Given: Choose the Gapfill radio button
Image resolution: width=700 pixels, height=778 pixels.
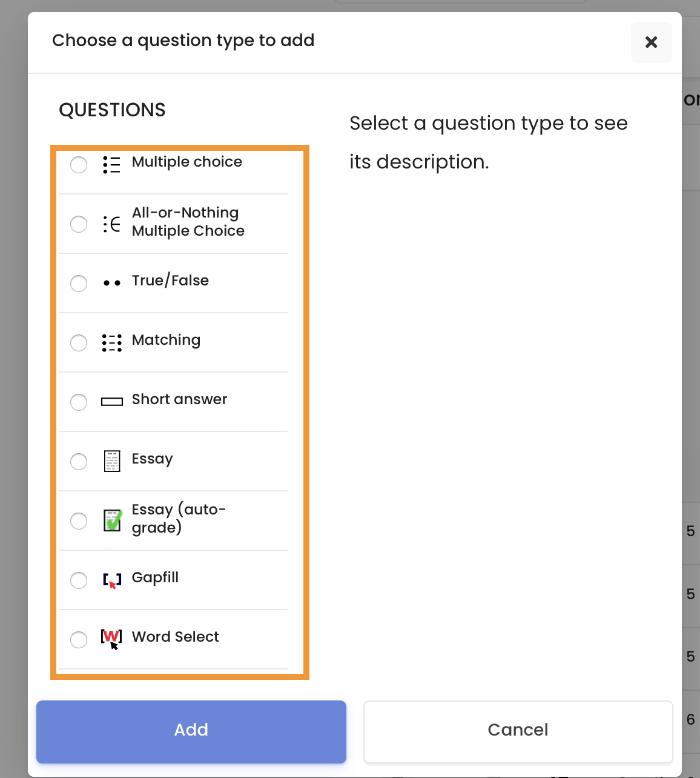Looking at the screenshot, I should (x=79, y=580).
